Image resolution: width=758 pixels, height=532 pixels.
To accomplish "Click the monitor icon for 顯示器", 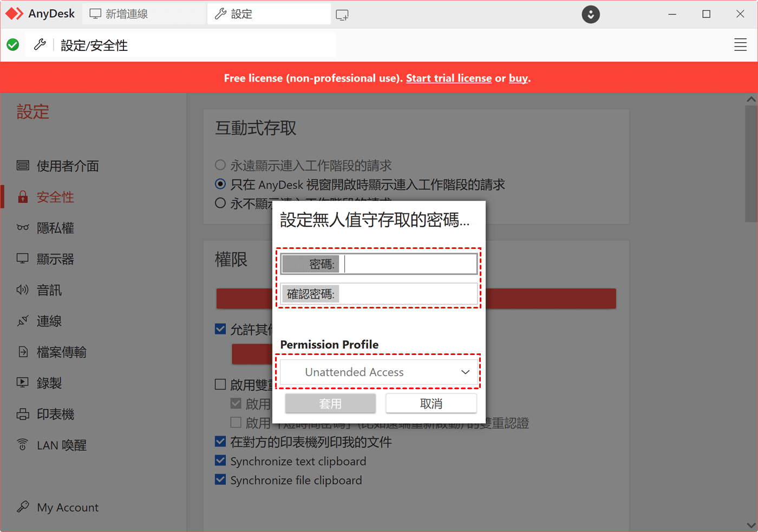I will point(23,259).
